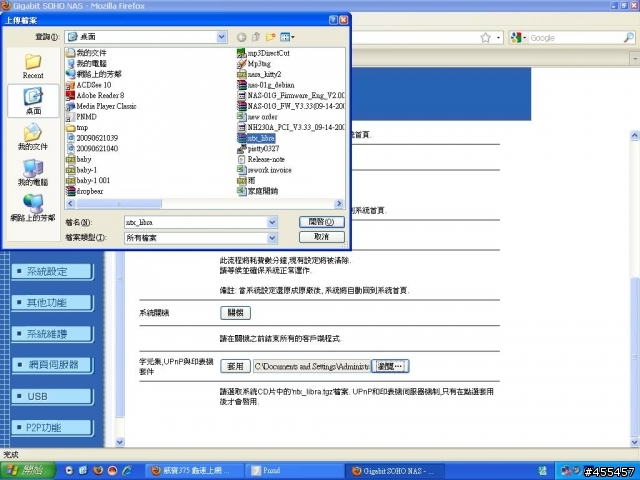
Task: Select the pietty0327 file
Action: click(258, 149)
